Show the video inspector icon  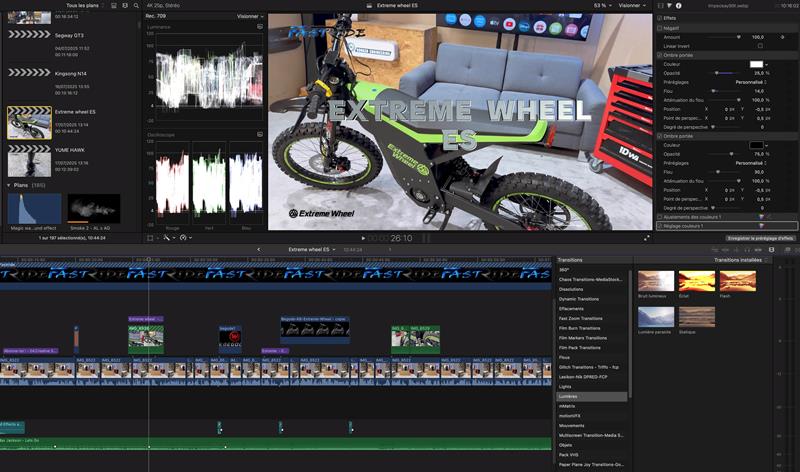660,6
